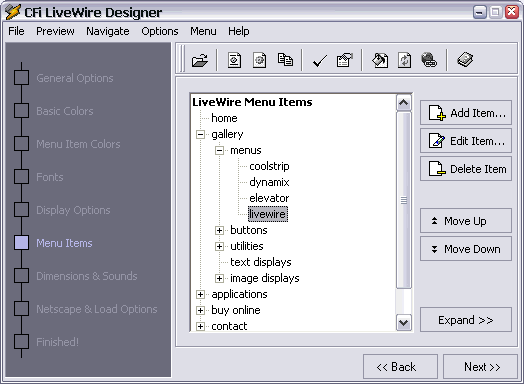Click the paint bucket page icon
Screen dimensions: 524x384
pos(380,60)
